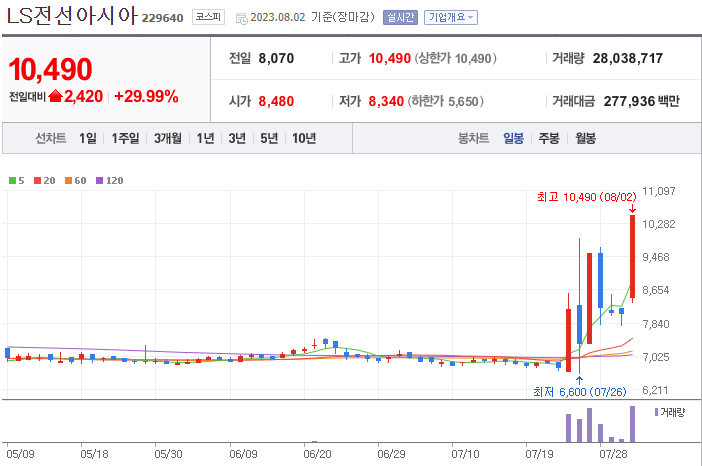
Task: Click the 08/02 red candlestick
Action: pyautogui.click(x=633, y=257)
